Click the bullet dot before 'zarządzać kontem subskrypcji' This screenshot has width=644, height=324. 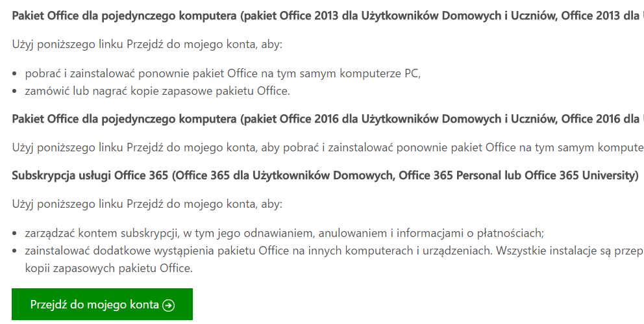(x=16, y=233)
